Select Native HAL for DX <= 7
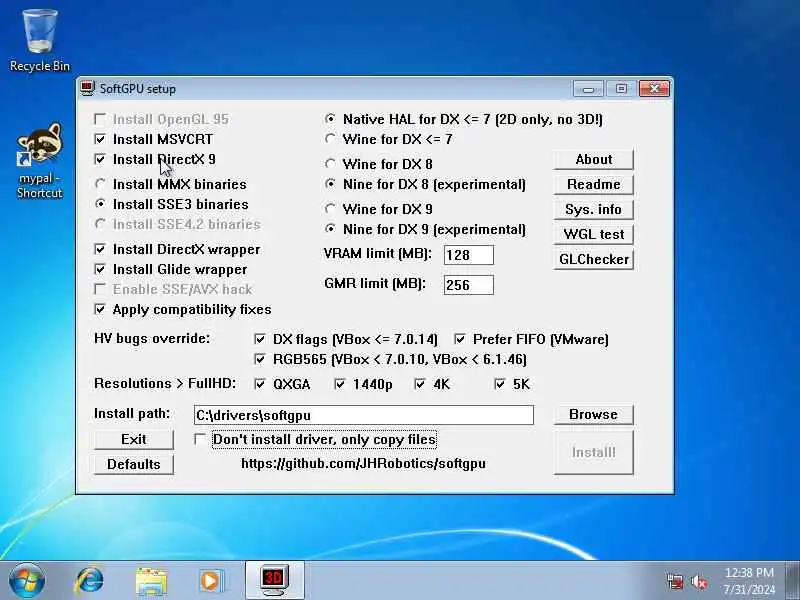This screenshot has width=800, height=600. (x=331, y=119)
